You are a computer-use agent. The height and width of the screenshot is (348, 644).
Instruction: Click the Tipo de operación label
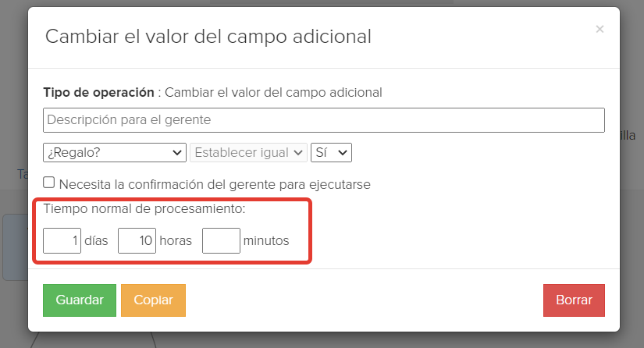(x=98, y=93)
